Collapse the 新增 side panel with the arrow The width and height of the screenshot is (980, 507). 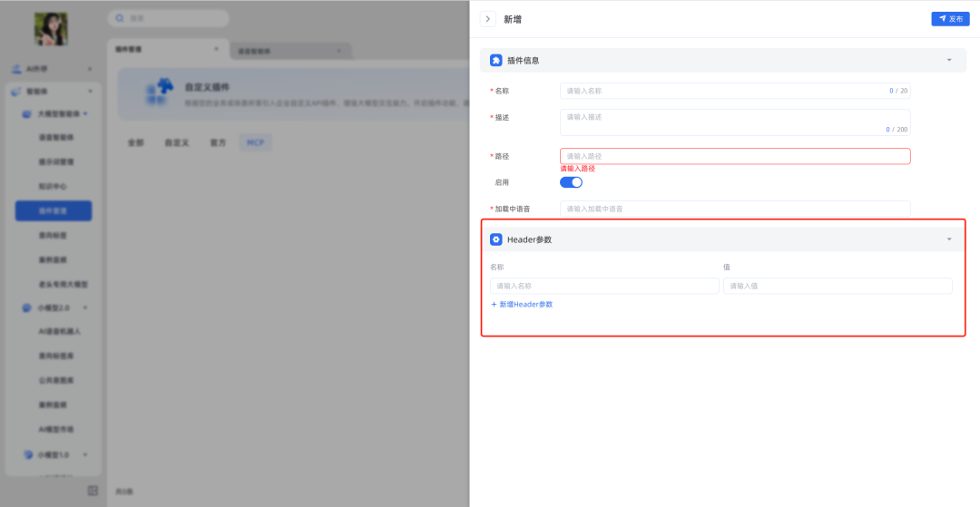coord(488,19)
